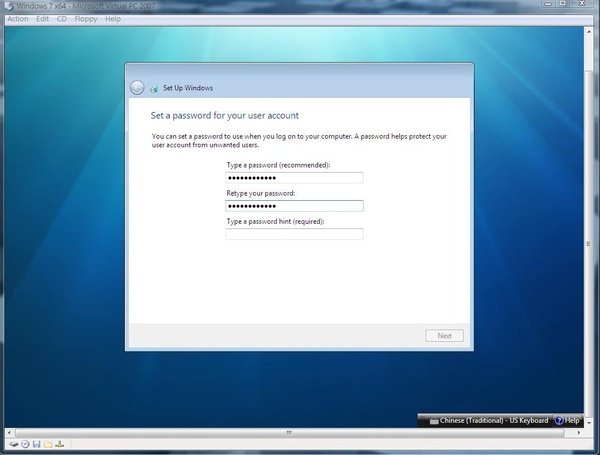Open the Action menu
Screen dimensions: 600x455
tap(18, 19)
